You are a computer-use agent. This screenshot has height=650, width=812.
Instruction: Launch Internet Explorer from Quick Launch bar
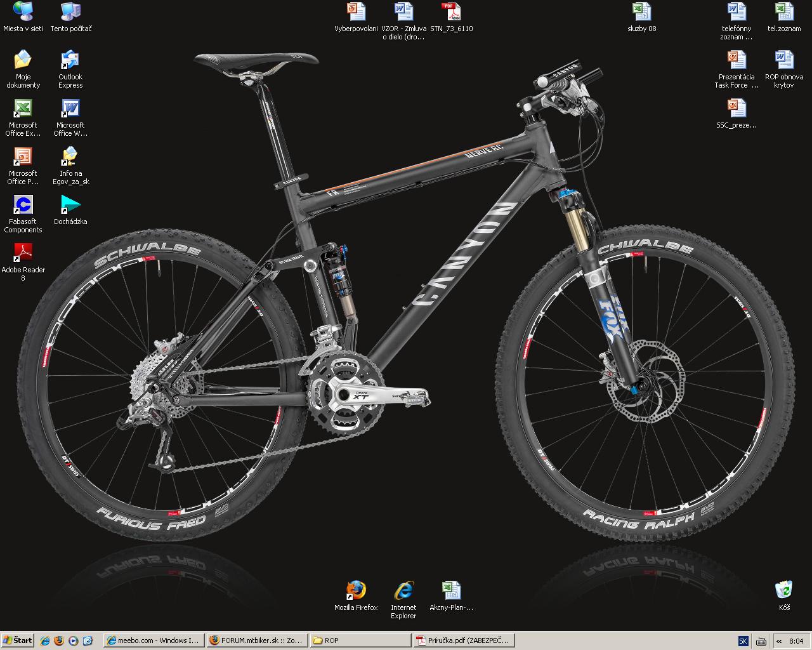(45, 640)
